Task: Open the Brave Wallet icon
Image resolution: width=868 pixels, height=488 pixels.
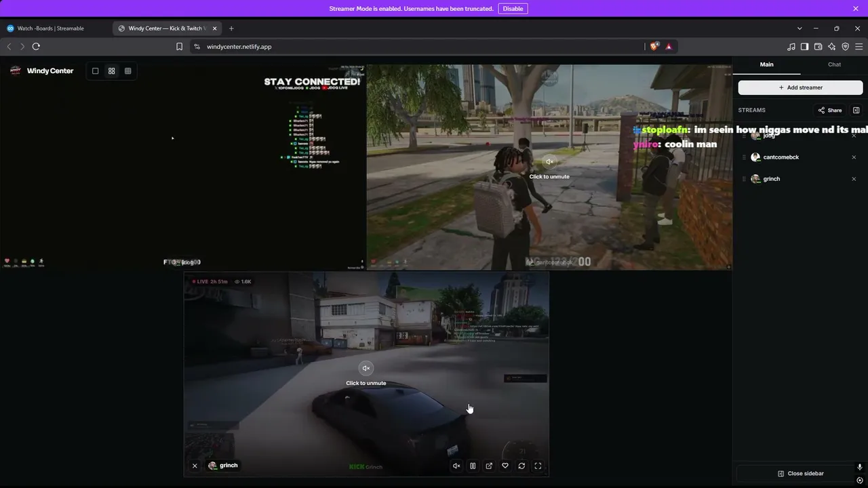Action: pyautogui.click(x=818, y=47)
